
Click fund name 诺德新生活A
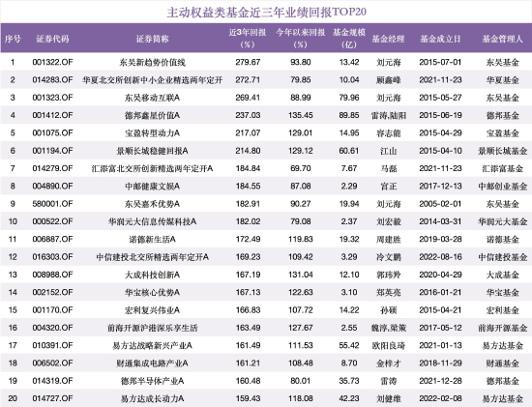[152, 239]
